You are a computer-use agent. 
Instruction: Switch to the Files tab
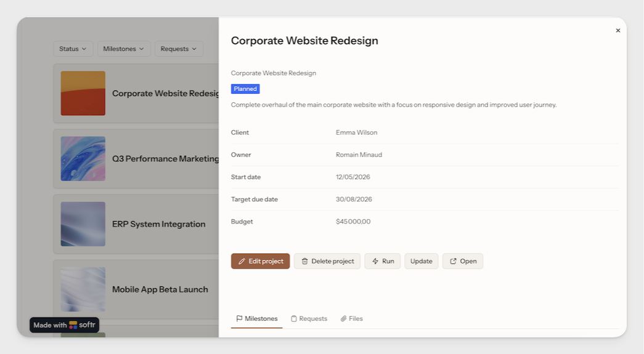click(351, 319)
